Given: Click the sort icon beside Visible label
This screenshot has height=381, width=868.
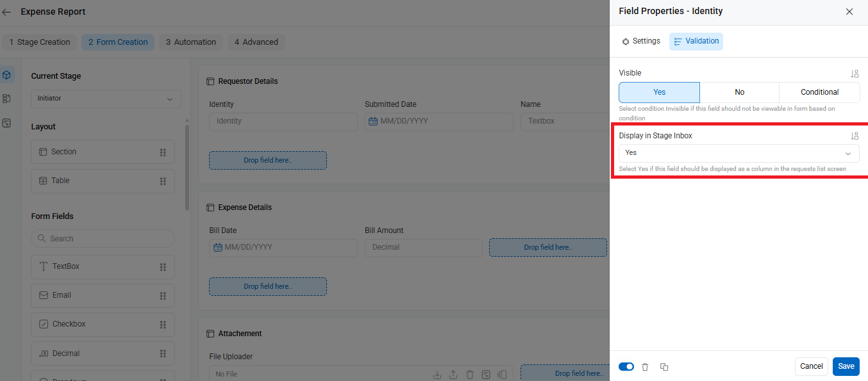Looking at the screenshot, I should (x=855, y=74).
